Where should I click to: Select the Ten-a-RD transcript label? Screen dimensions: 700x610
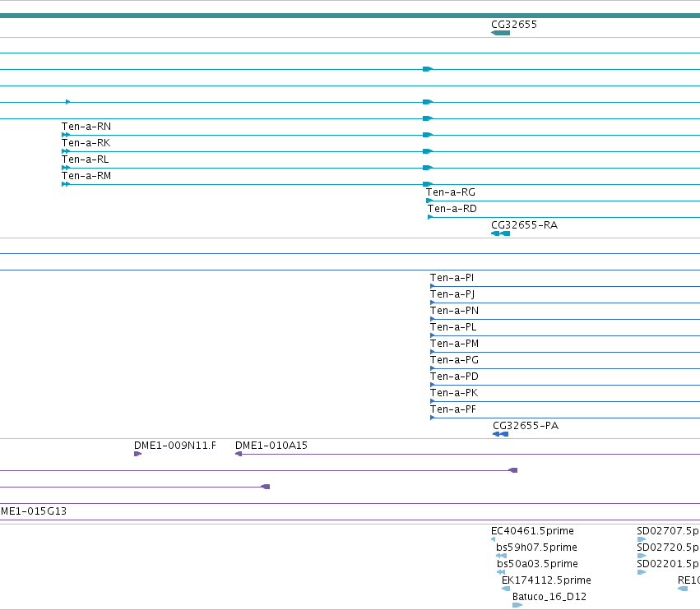click(452, 210)
